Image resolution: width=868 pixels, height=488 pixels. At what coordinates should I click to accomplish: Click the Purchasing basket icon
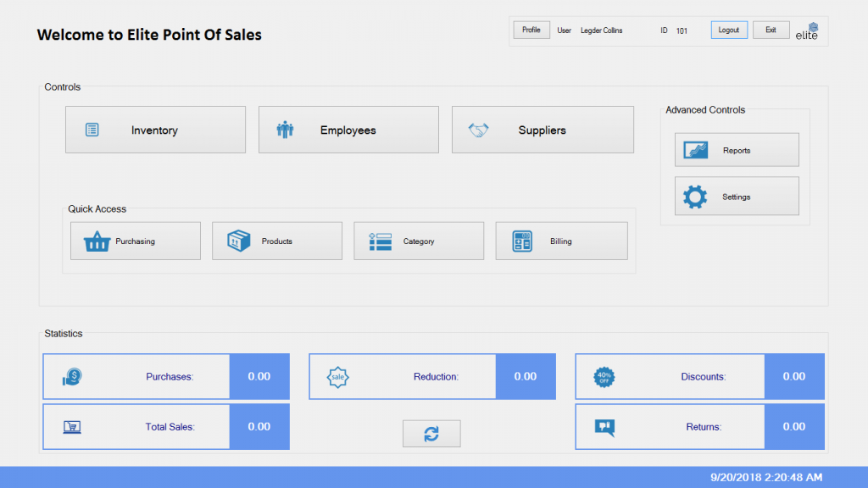[97, 241]
